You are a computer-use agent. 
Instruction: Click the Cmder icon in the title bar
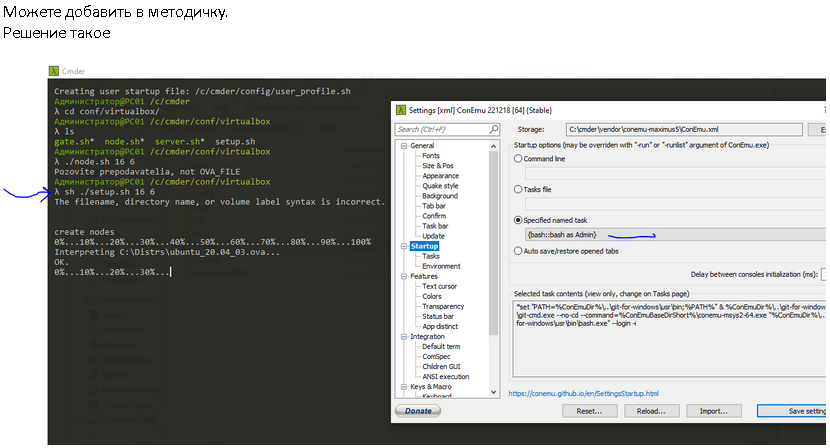click(x=54, y=71)
